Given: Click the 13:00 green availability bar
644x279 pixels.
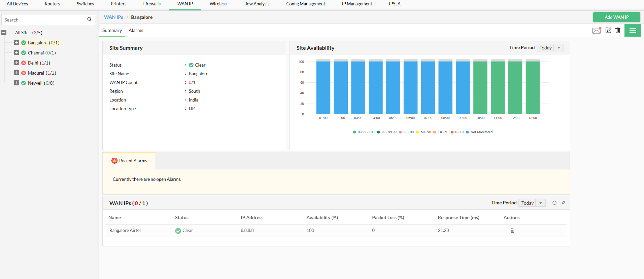Looking at the screenshot, I should (532, 87).
